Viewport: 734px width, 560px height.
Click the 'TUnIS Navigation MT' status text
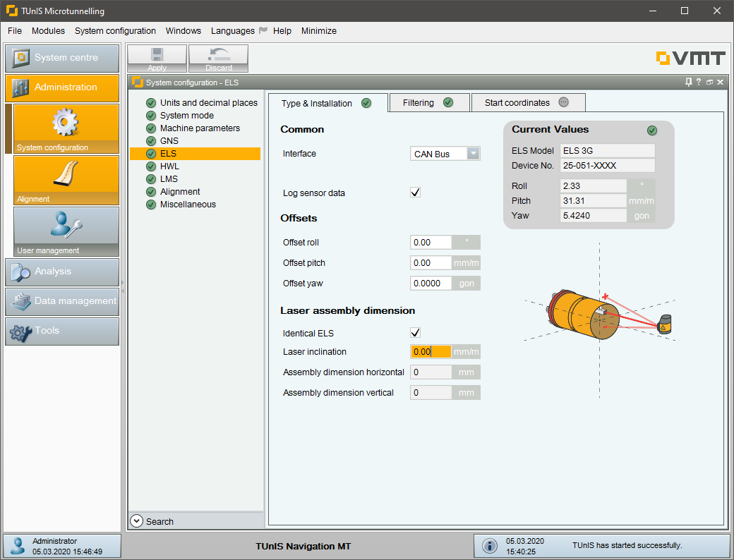(303, 546)
